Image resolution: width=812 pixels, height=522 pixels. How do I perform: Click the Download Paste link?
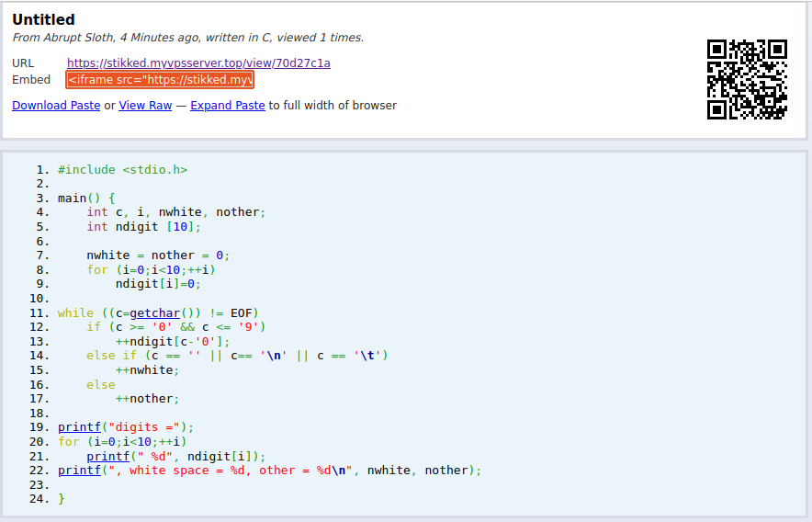(x=56, y=106)
